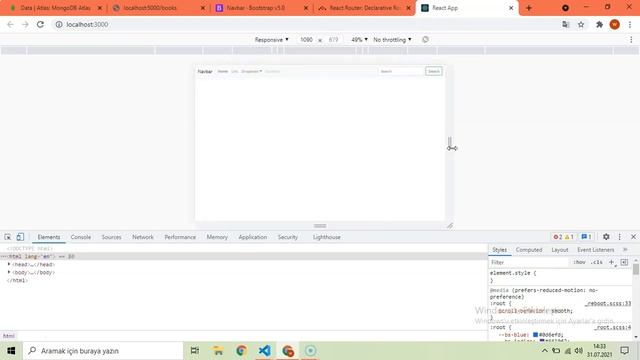Click the rotate screen orientation icon
This screenshot has height=360, width=640.
click(x=425, y=40)
